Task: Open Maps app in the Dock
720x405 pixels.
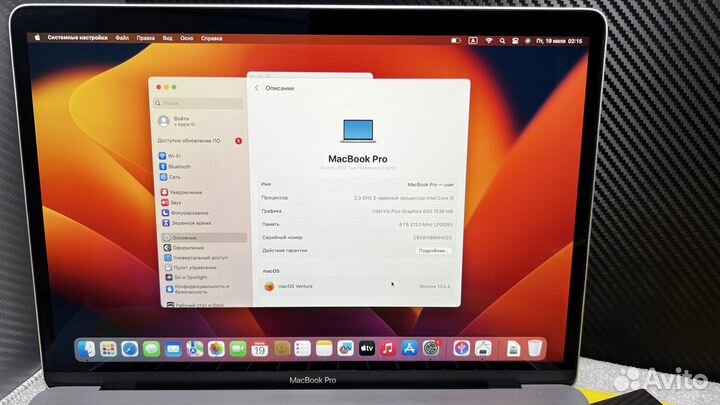Action: coord(195,349)
